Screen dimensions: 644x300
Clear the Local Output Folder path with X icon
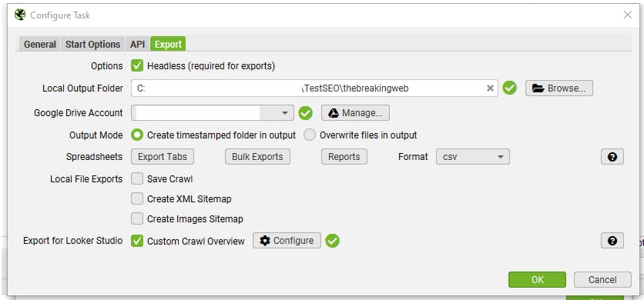[490, 88]
